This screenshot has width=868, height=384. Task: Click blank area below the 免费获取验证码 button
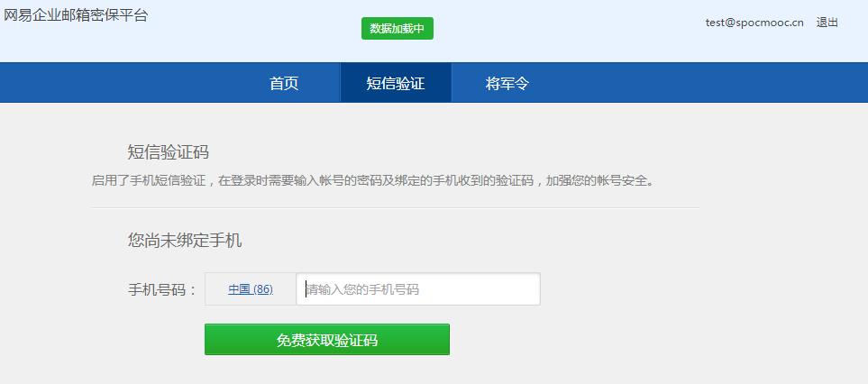(326, 371)
